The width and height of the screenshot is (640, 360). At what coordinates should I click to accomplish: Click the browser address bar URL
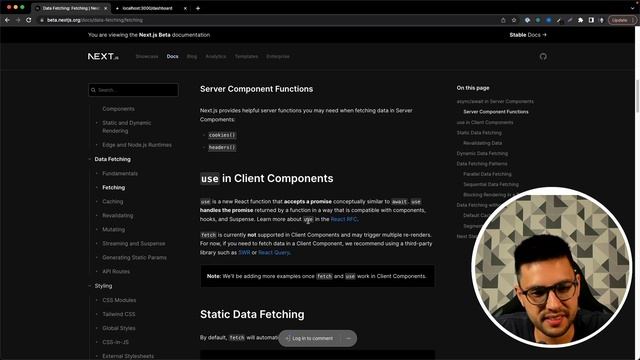(95, 20)
